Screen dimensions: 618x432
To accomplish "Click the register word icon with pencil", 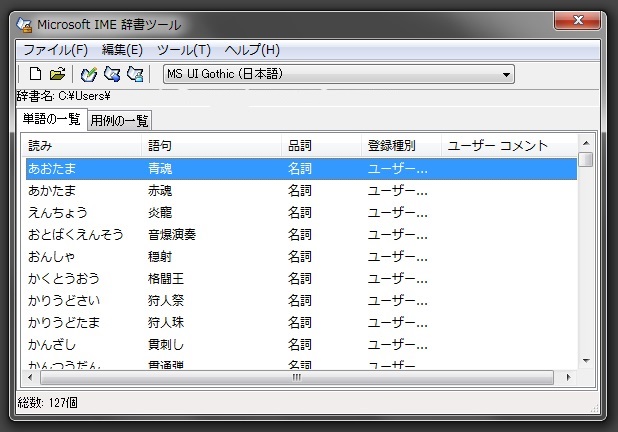I will tap(89, 74).
